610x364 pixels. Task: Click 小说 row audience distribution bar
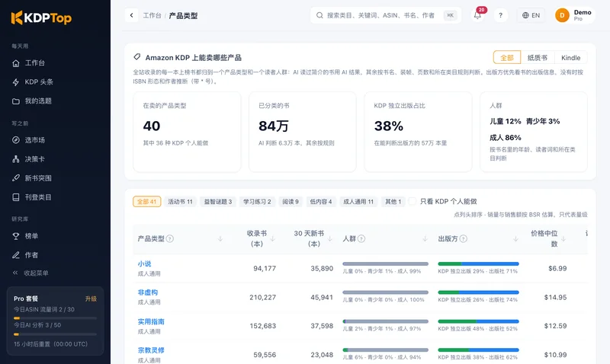tap(386, 263)
